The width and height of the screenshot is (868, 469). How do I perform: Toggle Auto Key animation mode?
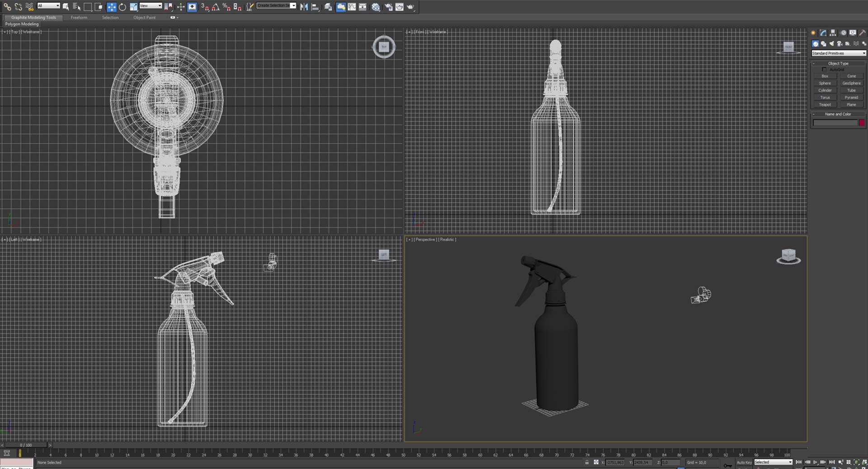tap(744, 462)
